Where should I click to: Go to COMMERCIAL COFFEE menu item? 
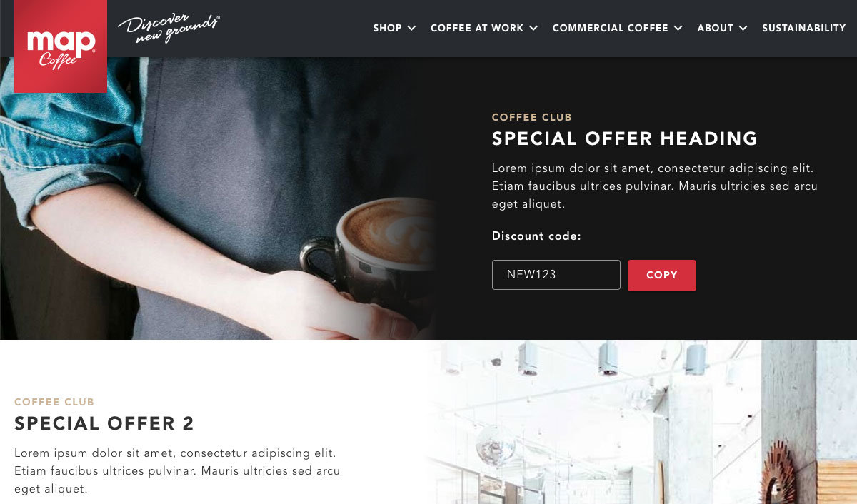click(x=611, y=29)
